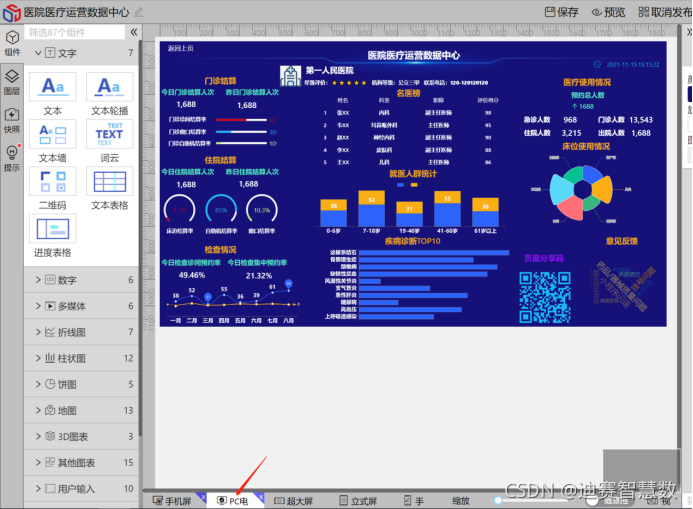This screenshot has height=509, width=693.
Task: Switch to the 立式屏 tab
Action: point(358,501)
